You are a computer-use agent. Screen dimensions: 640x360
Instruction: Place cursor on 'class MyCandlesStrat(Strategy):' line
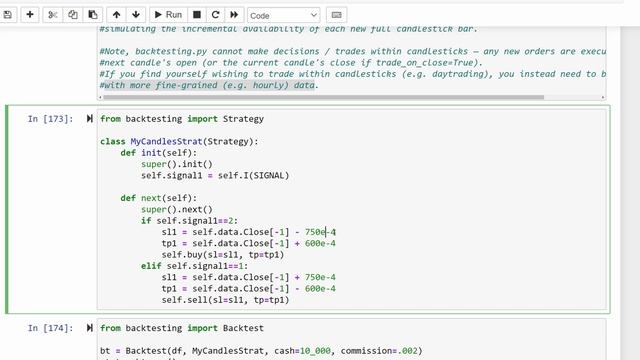179,142
